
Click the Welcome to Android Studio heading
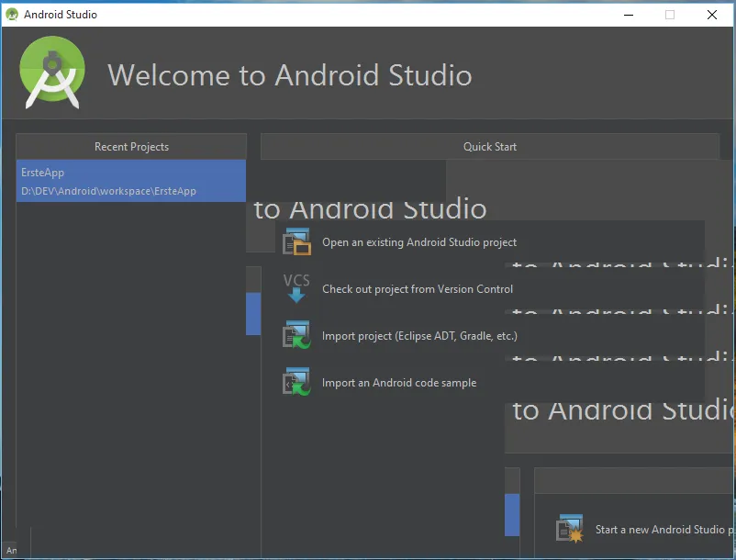point(290,75)
